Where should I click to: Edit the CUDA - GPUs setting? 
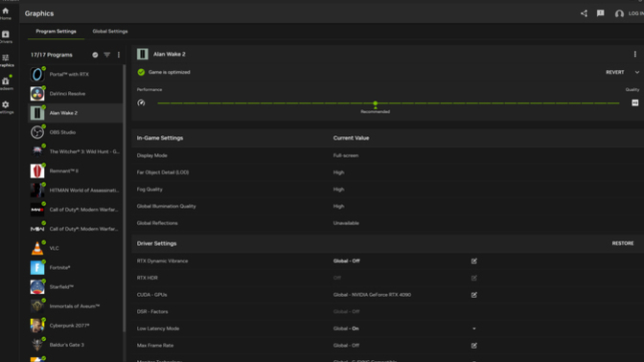pos(474,295)
